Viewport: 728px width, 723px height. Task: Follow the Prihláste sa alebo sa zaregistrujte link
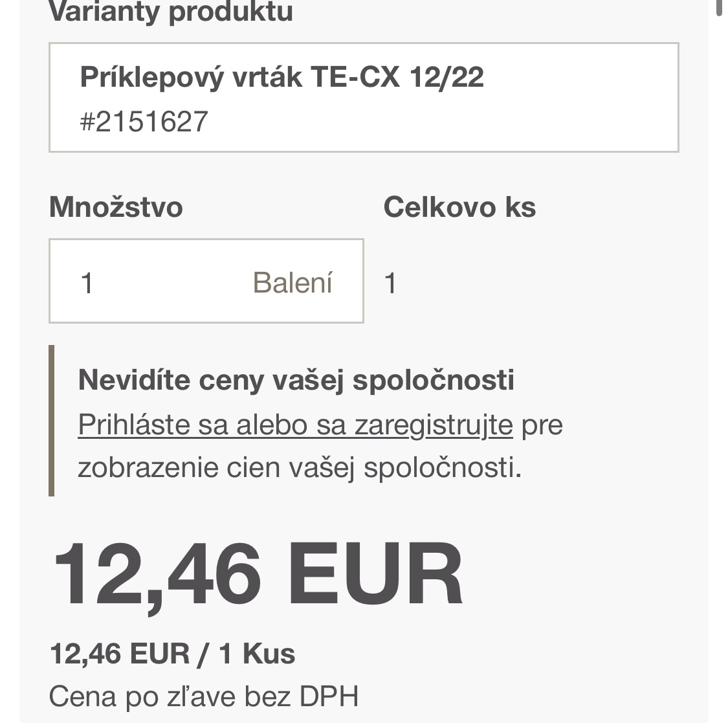pyautogui.click(x=295, y=425)
